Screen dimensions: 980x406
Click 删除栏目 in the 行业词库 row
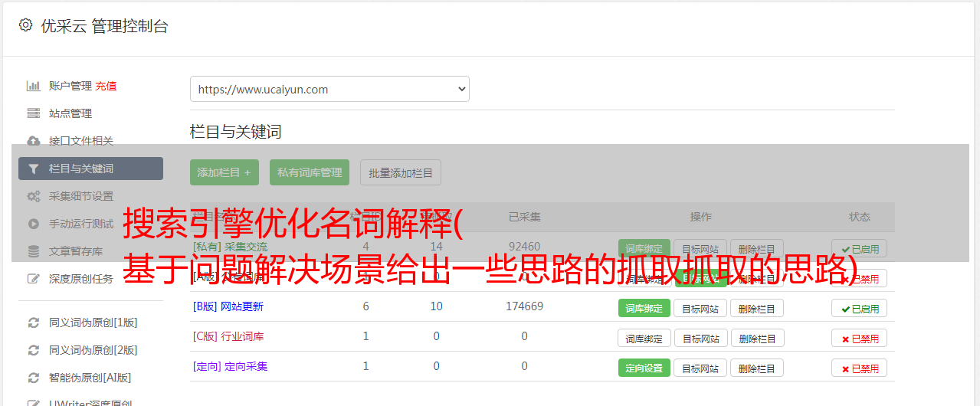click(x=757, y=338)
